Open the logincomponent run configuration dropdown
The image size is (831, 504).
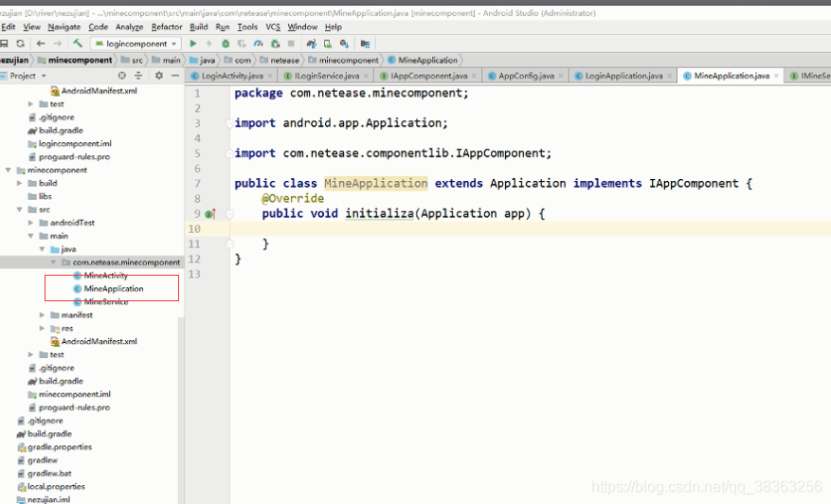click(x=136, y=44)
